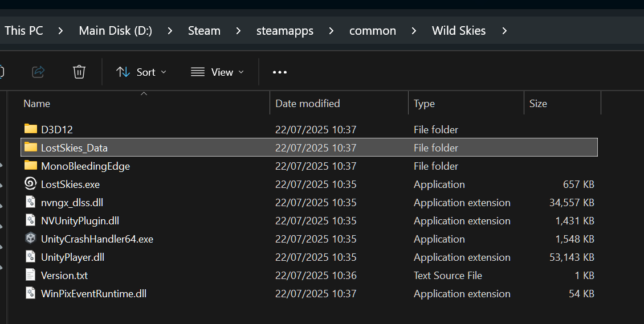Viewport: 644px width, 324px height.
Task: Click the 657 KB size value
Action: [578, 184]
